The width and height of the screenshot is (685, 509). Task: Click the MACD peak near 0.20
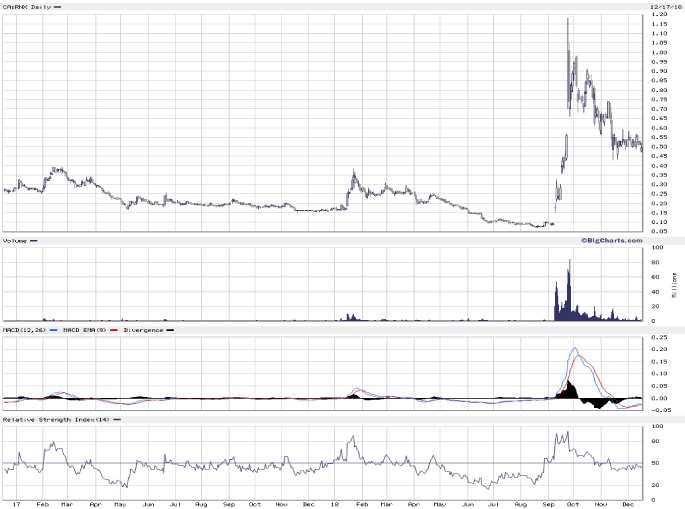tap(574, 349)
